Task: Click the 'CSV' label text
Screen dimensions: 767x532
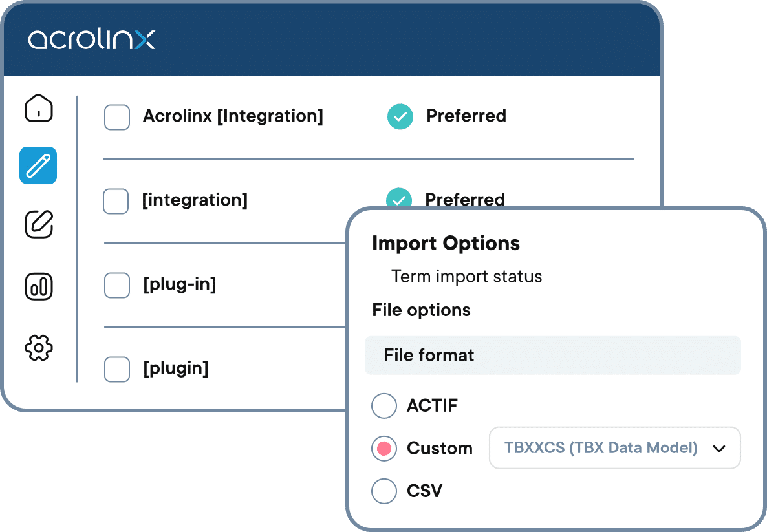Action: [x=425, y=491]
